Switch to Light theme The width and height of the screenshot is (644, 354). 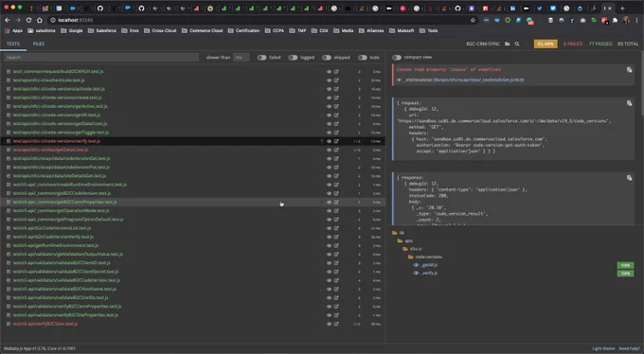tap(603, 348)
